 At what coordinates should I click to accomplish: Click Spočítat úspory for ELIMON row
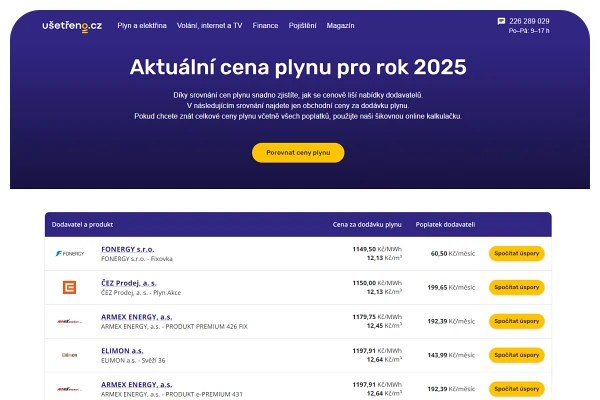(517, 355)
